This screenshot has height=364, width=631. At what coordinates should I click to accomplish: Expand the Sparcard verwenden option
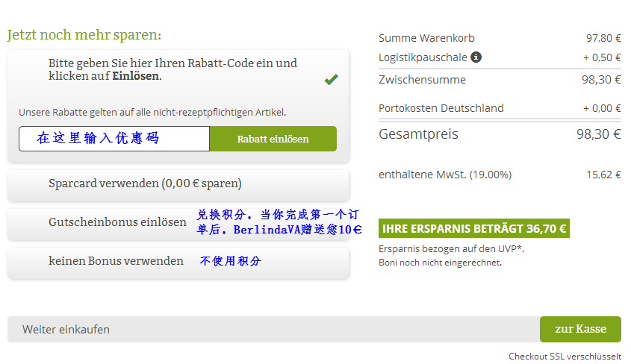[178, 183]
